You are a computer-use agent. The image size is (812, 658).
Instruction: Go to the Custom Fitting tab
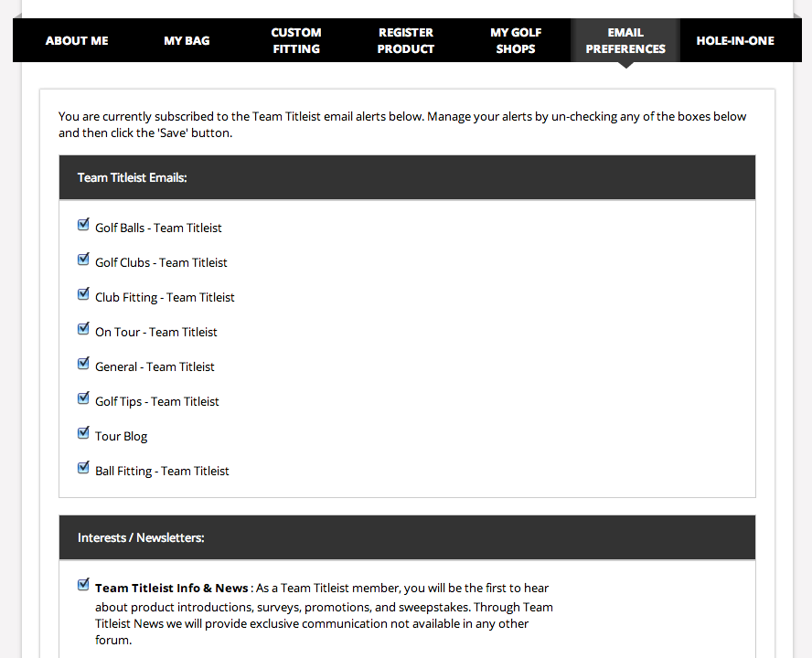click(x=296, y=40)
